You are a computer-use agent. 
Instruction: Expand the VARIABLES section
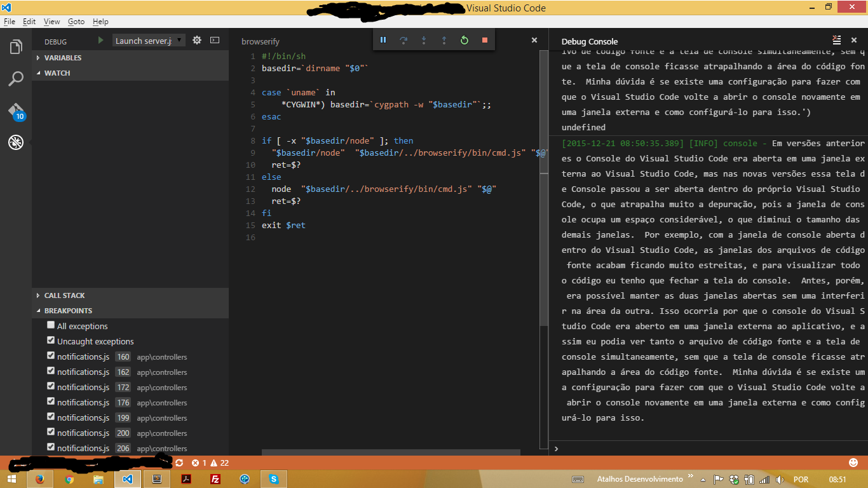(130, 58)
